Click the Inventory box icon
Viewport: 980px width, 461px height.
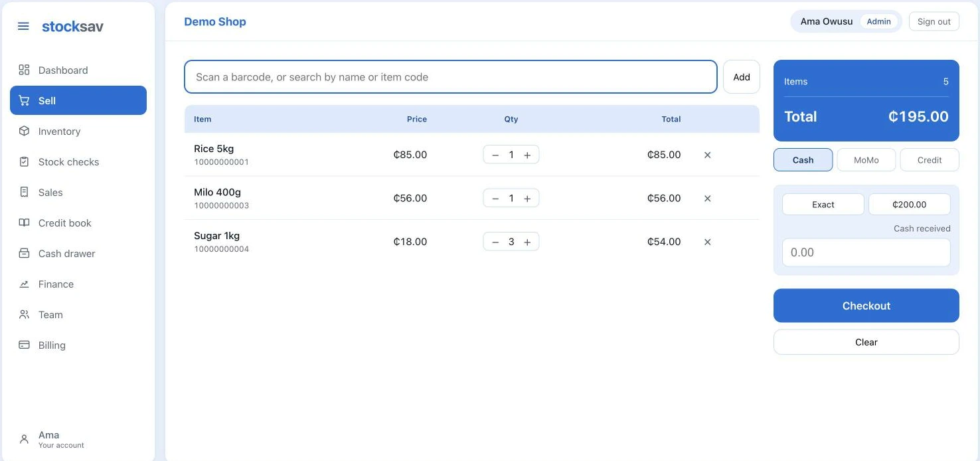tap(24, 131)
